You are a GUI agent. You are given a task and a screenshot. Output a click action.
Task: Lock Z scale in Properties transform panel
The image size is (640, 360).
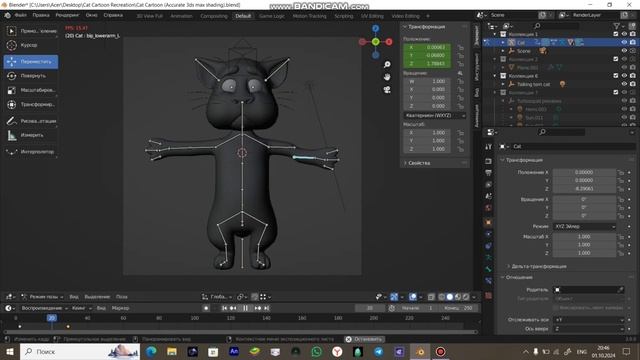click(621, 253)
